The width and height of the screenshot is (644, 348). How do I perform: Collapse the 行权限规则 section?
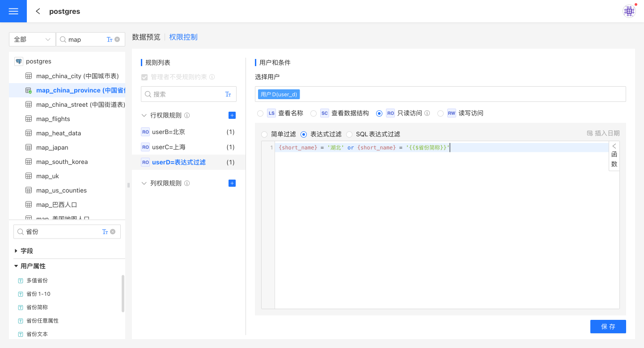[144, 115]
